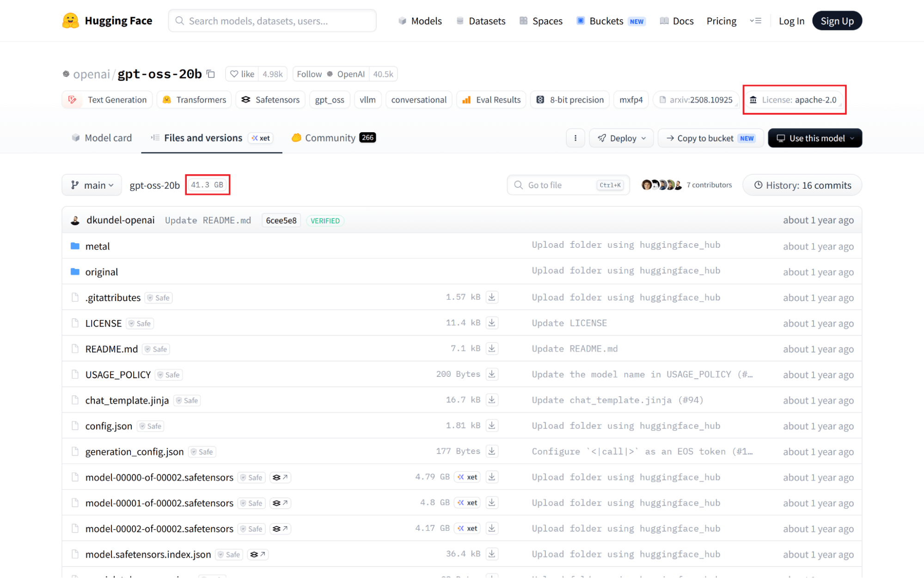Click the Go to file search box

(568, 185)
